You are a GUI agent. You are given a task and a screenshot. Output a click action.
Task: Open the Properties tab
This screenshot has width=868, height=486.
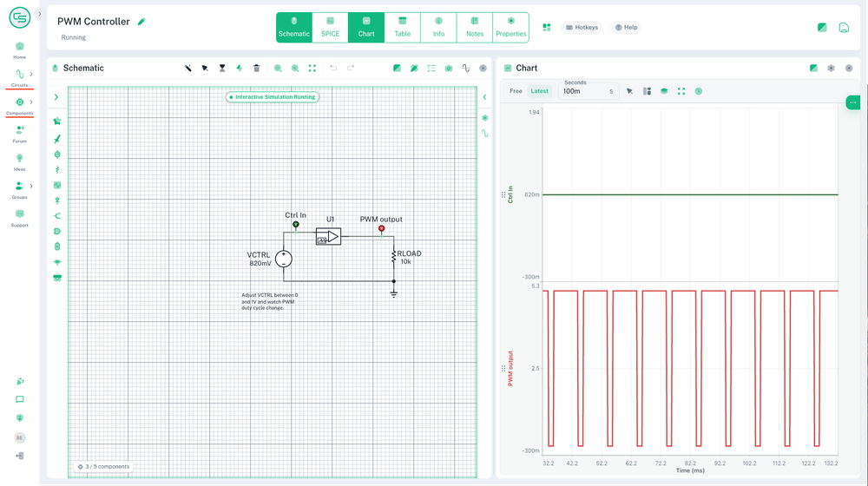click(511, 27)
